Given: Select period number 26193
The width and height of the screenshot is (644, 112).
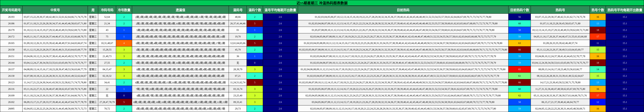Looking at the screenshot, I should pyautogui.click(x=11, y=17).
